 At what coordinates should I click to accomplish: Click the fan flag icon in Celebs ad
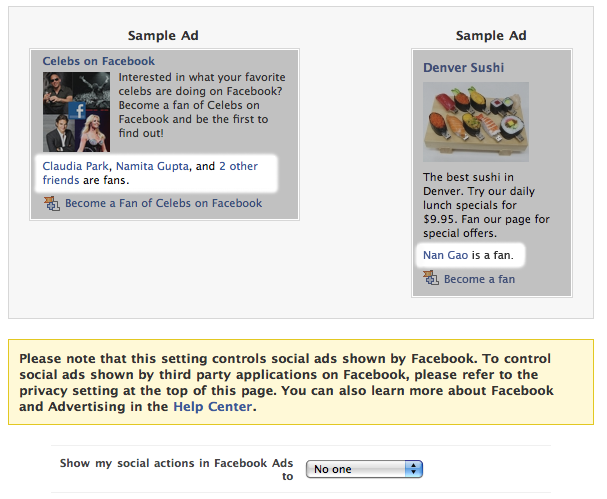[x=52, y=204]
